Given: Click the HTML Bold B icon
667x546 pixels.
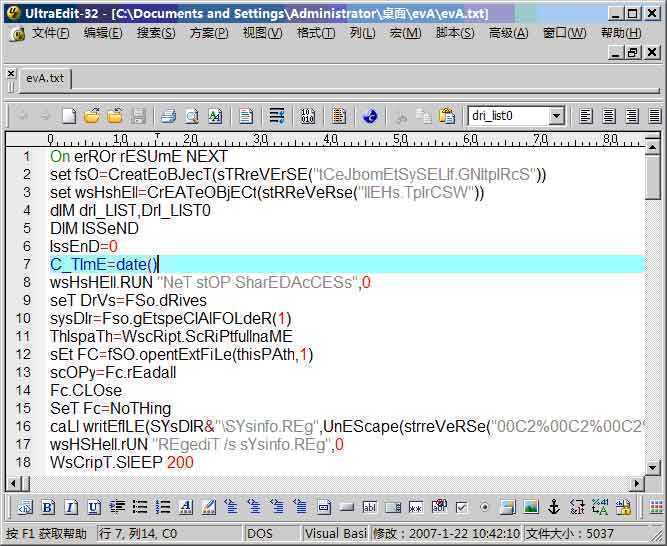Looking at the screenshot, I should pos(48,507).
